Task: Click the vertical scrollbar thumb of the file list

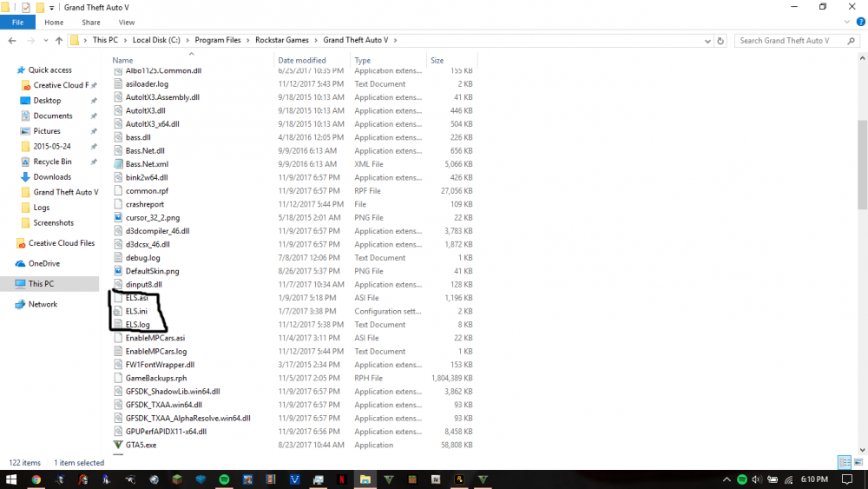Action: (863, 164)
